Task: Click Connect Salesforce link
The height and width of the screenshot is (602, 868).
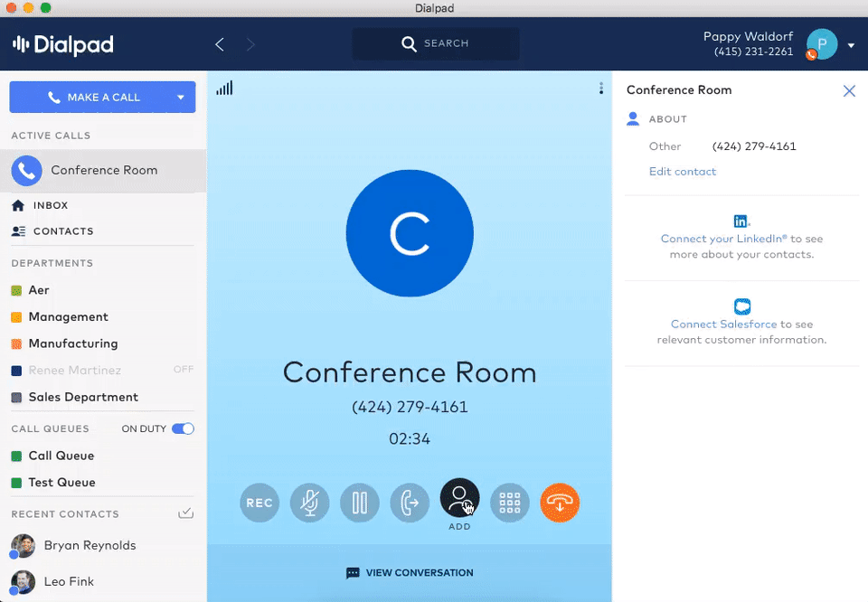Action: click(x=723, y=325)
